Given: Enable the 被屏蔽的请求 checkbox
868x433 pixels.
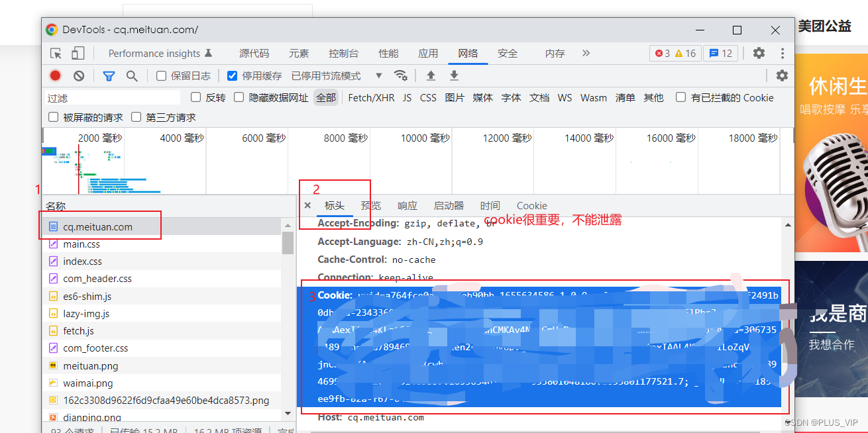Looking at the screenshot, I should pyautogui.click(x=54, y=117).
